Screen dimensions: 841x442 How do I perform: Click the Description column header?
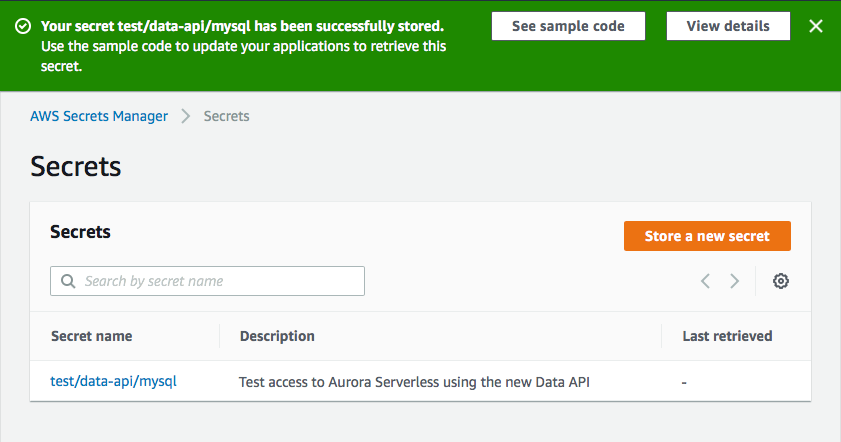[x=277, y=336]
